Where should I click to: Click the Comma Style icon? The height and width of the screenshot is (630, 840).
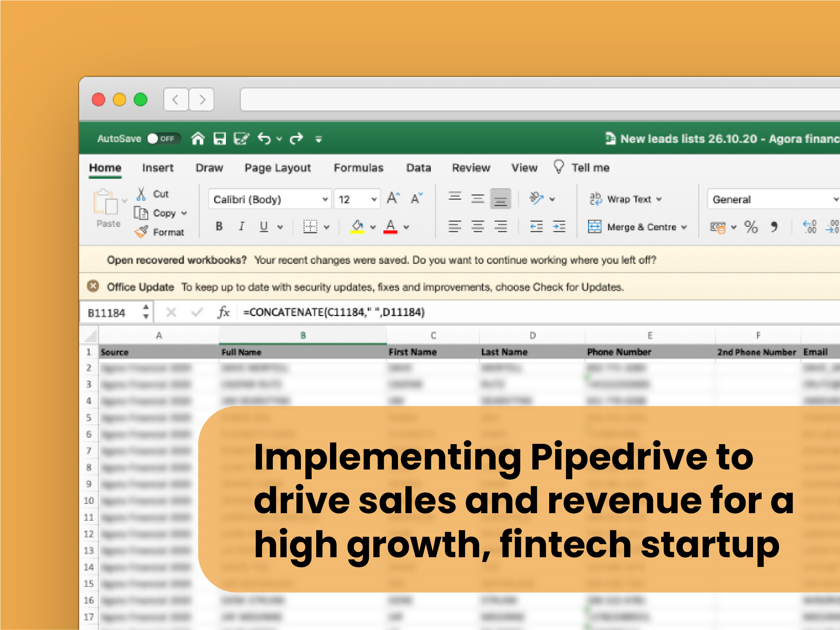tap(774, 227)
